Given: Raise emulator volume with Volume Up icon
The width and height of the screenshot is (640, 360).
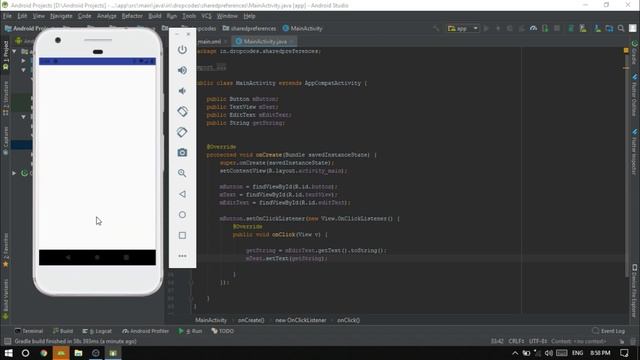Looking at the screenshot, I should pos(182,70).
